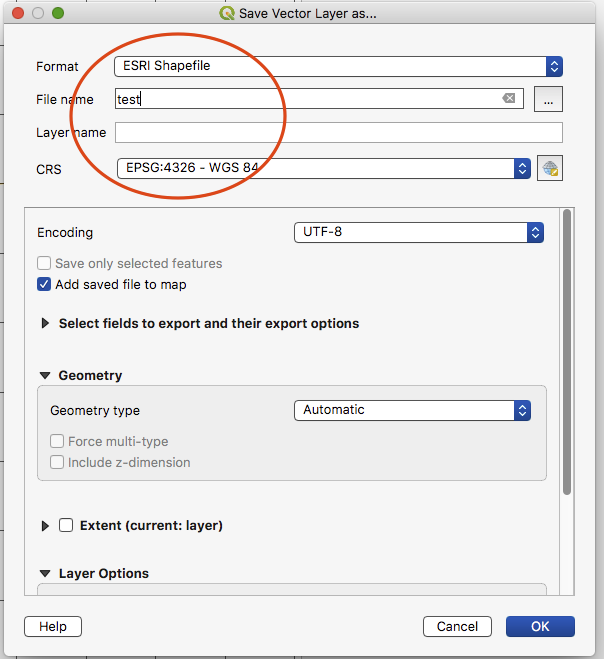Collapse the Layer Options section
Screen dimensions: 604x659
coord(45,573)
